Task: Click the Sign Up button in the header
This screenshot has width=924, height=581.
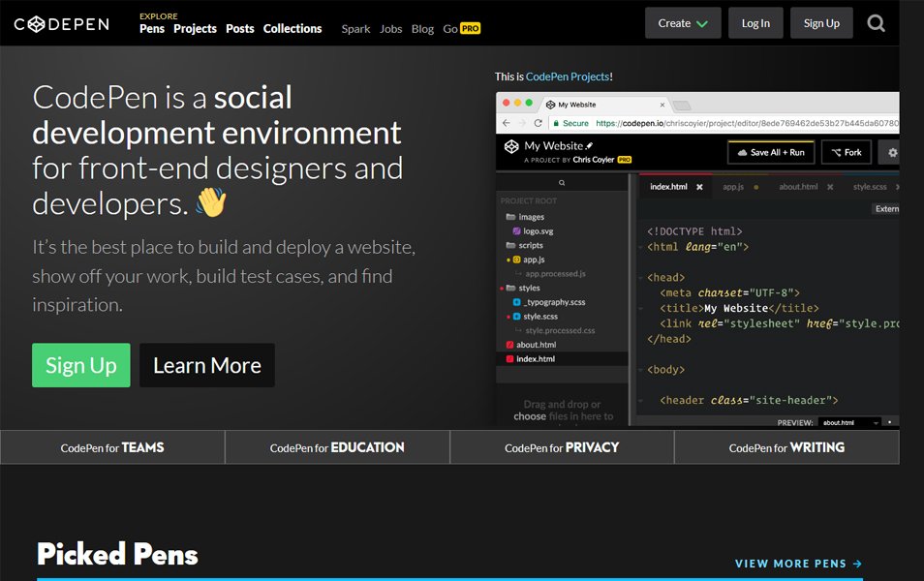Action: click(821, 23)
